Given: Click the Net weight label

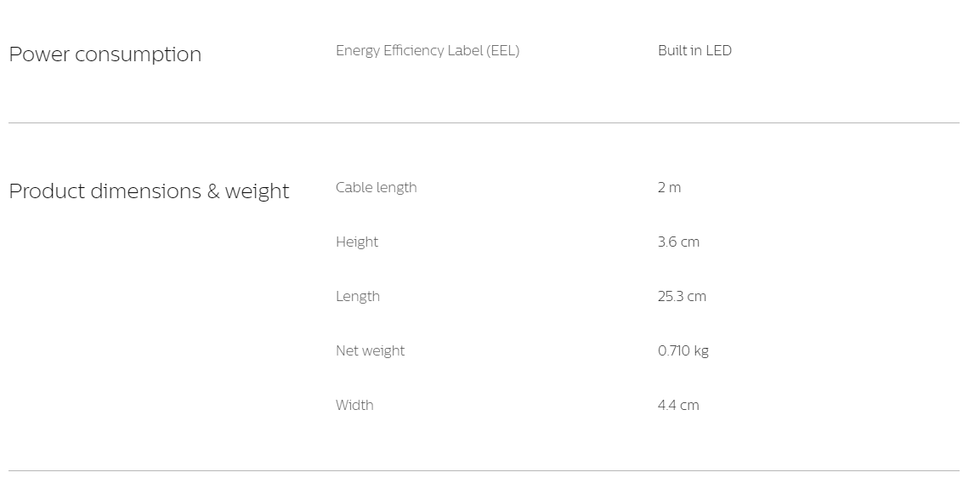Looking at the screenshot, I should tap(370, 351).
